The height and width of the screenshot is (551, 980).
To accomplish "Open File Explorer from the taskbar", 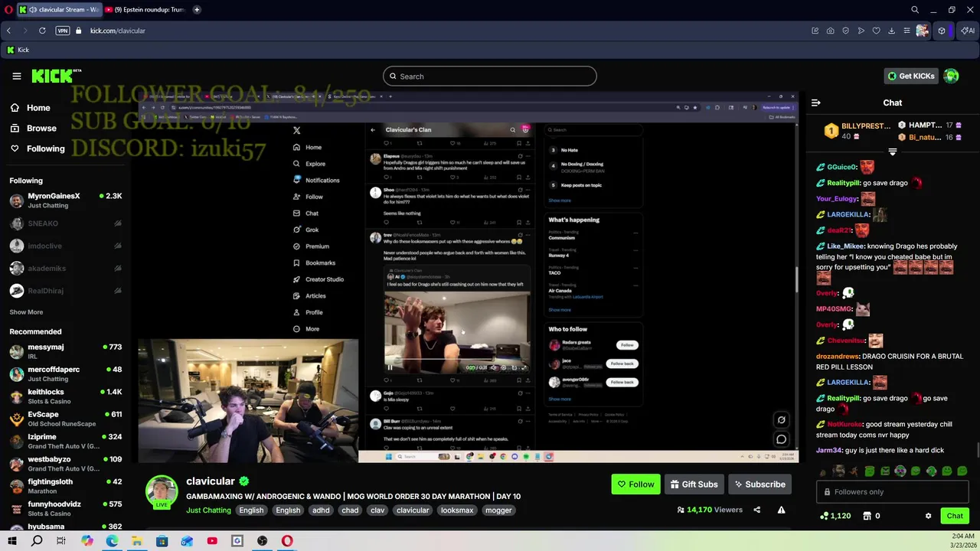I will 136,541.
